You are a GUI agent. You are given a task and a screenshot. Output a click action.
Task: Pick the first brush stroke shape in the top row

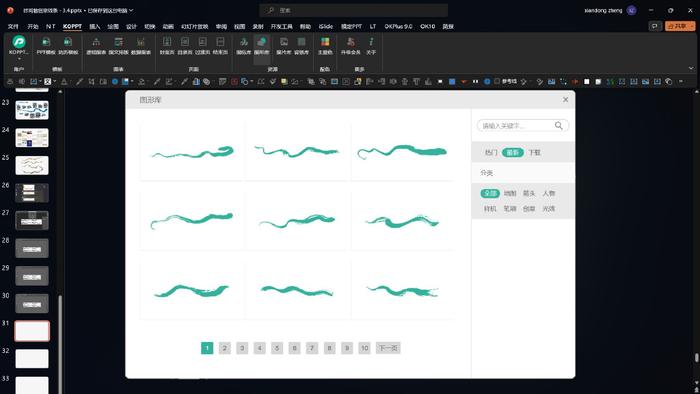192,152
